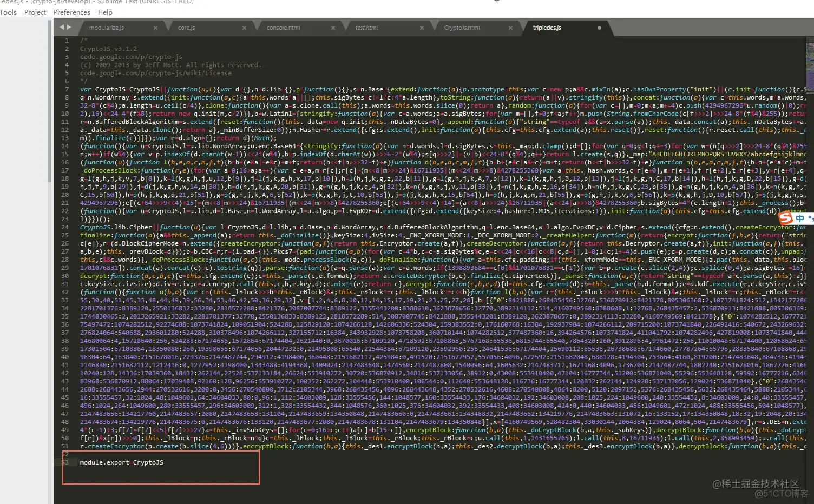Close the modularize.js tab
Image resolution: width=814 pixels, height=504 pixels.
point(156,28)
